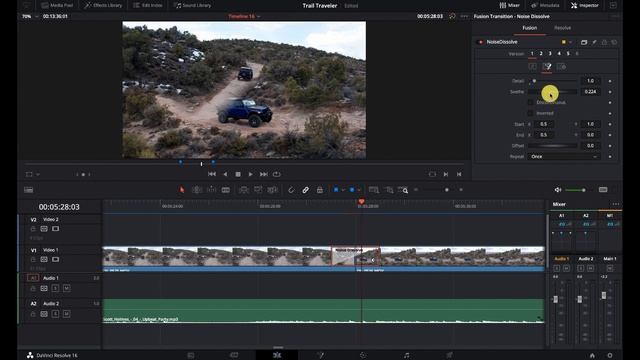Select Version 3 in the inspector

point(550,53)
